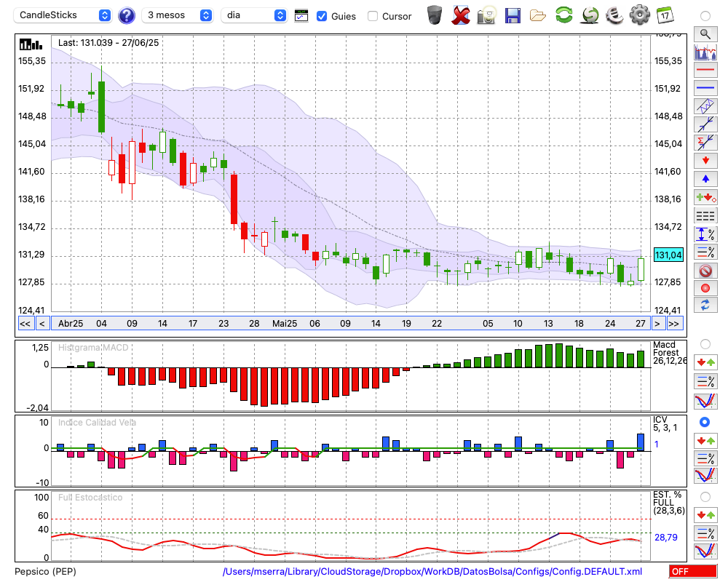Save with the blue floppy disk icon
Screen dimensions: 728x582
tap(513, 15)
